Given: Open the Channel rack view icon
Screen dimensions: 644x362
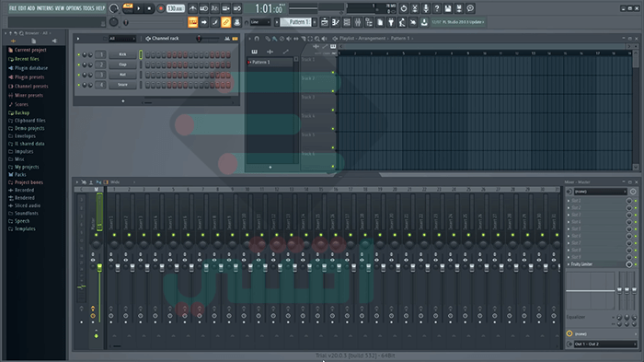Looking at the screenshot, I should [346, 22].
